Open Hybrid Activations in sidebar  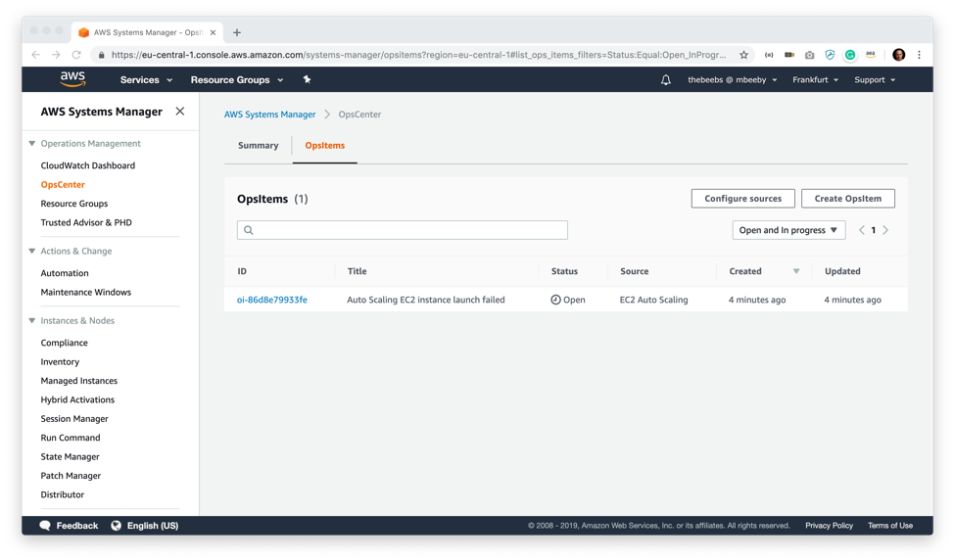[77, 399]
